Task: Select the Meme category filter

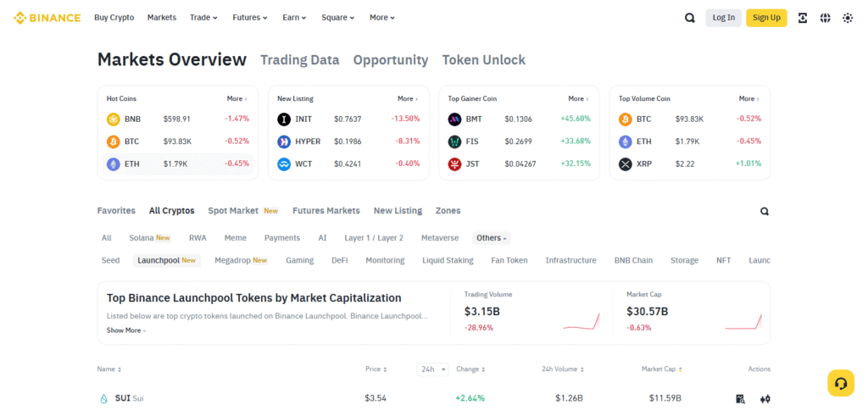Action: 236,238
